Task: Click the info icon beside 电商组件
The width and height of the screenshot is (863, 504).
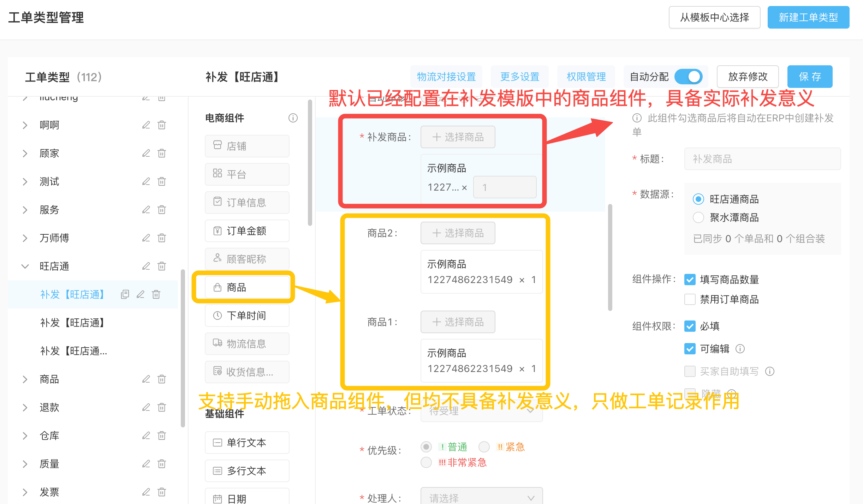Action: [x=293, y=118]
